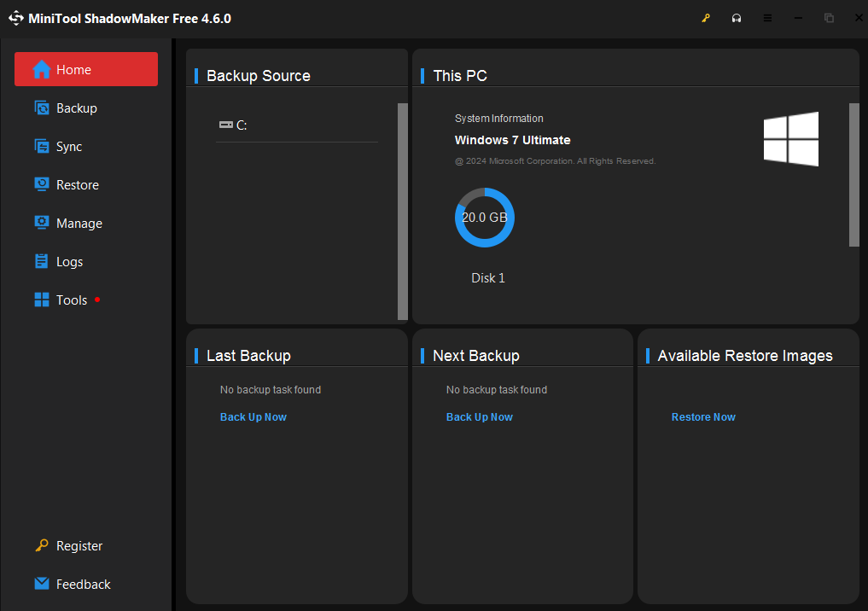The height and width of the screenshot is (611, 868).
Task: Click the MiniTool ShadowMaker logo icon
Action: [16, 18]
